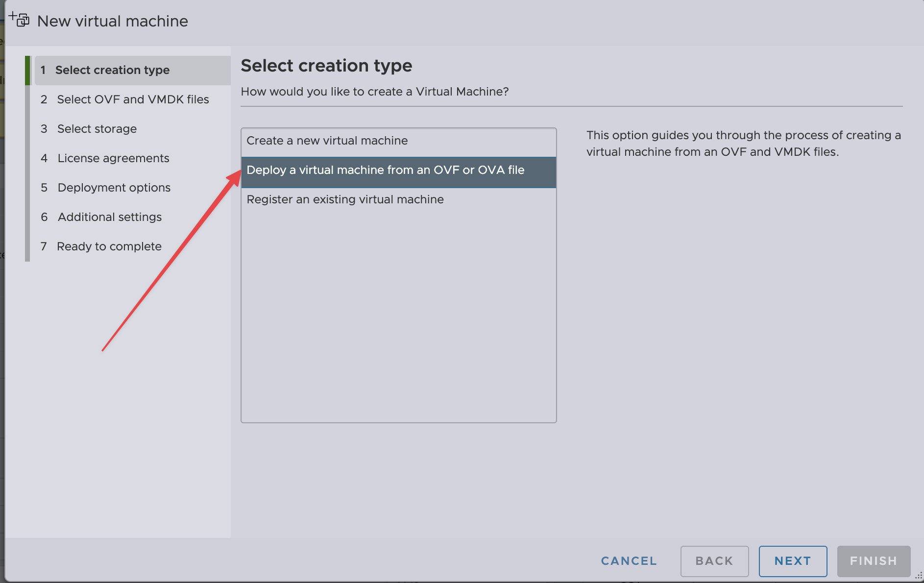Proceed with the NEXT button
The image size is (924, 583).
pos(792,561)
